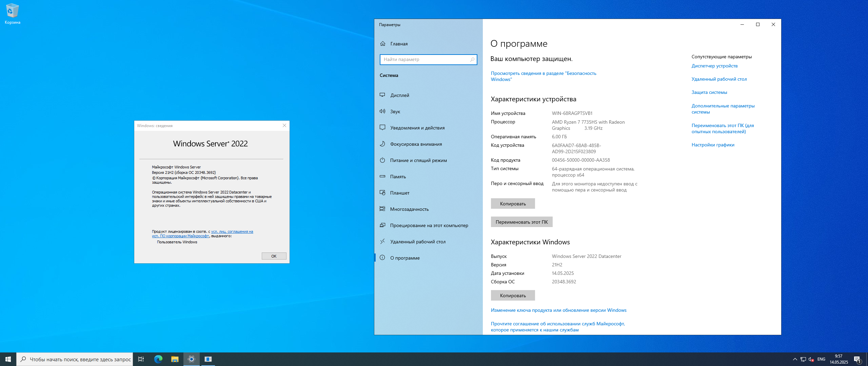Click the Projecting to this PC icon
Screen dimensions: 868x366
[x=382, y=225]
